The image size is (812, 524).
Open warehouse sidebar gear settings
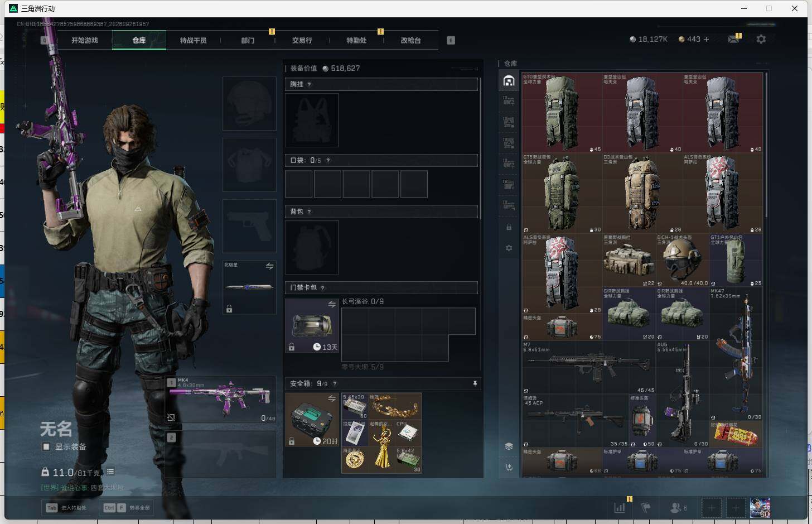[509, 248]
